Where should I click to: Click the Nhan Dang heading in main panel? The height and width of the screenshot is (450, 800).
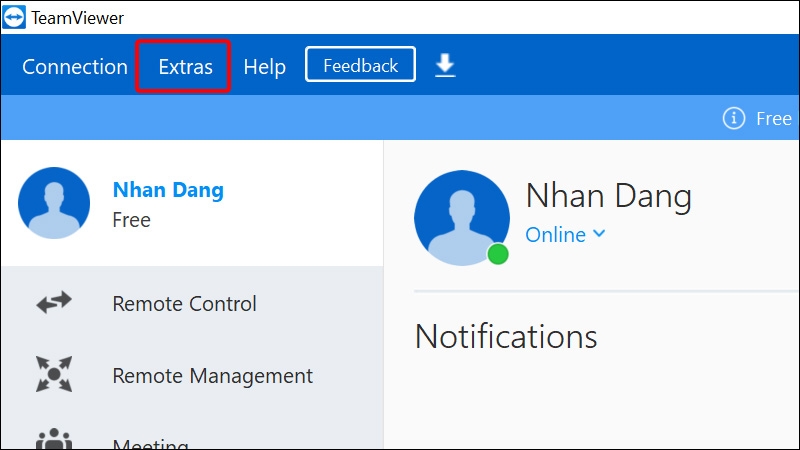point(609,196)
